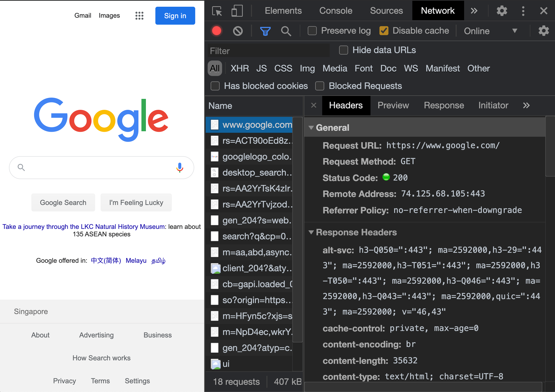The height and width of the screenshot is (392, 555).
Task: Collapse the Response Headers section
Action: click(311, 232)
